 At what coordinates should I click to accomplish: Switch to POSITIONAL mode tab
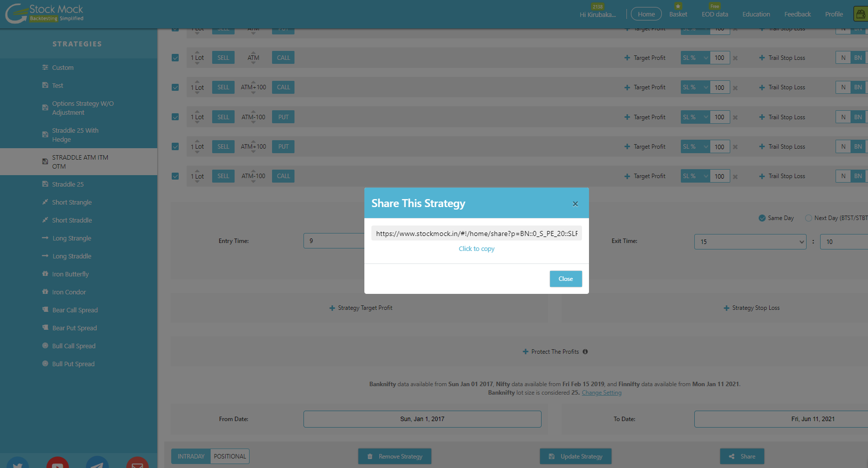(x=230, y=457)
